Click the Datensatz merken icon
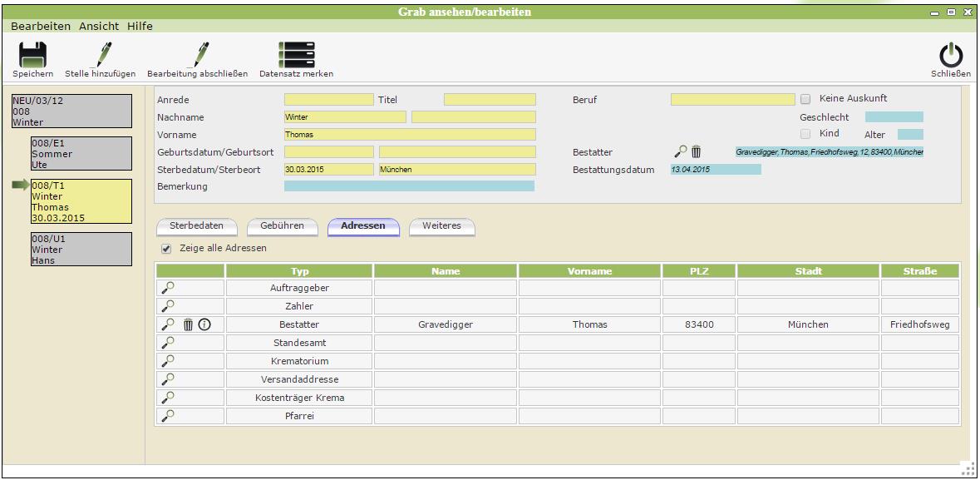 (296, 55)
